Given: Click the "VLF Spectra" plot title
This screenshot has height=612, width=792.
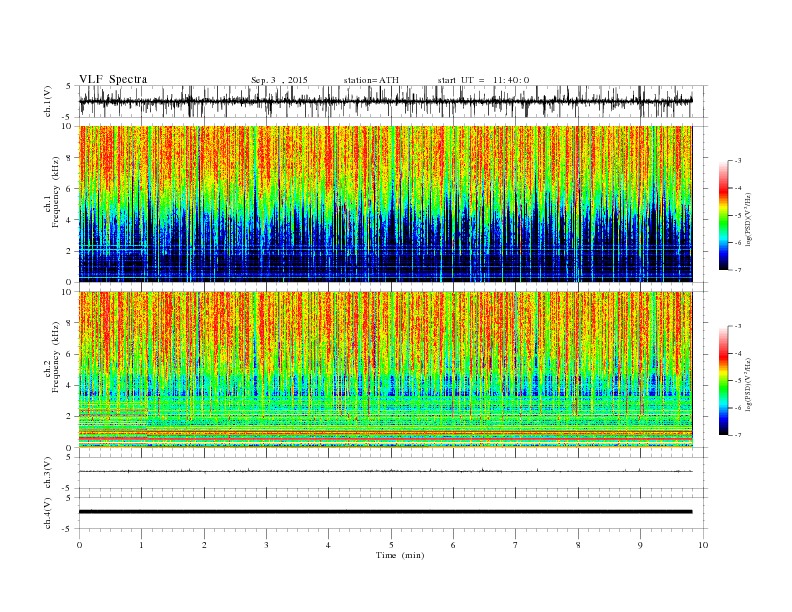Looking at the screenshot, I should tap(113, 79).
